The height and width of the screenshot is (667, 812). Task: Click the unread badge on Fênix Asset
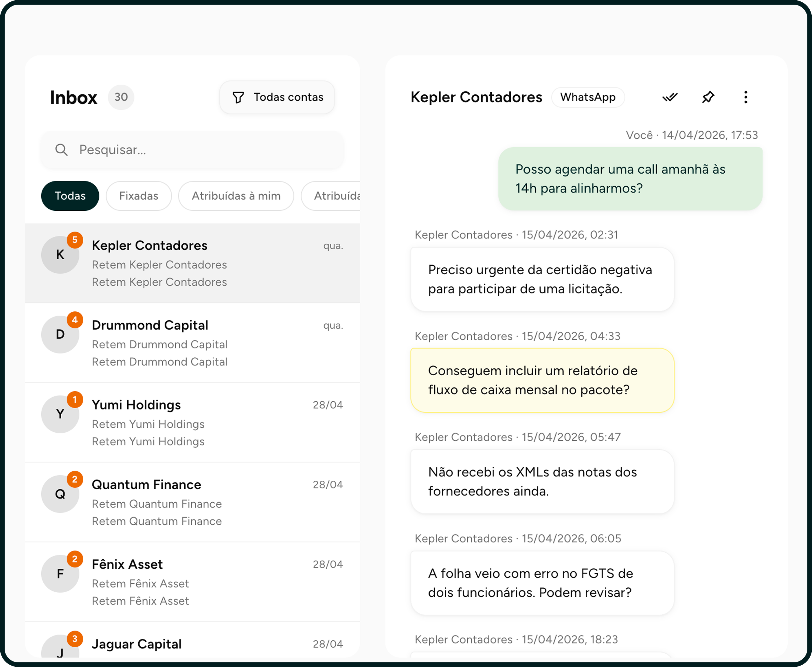[75, 559]
